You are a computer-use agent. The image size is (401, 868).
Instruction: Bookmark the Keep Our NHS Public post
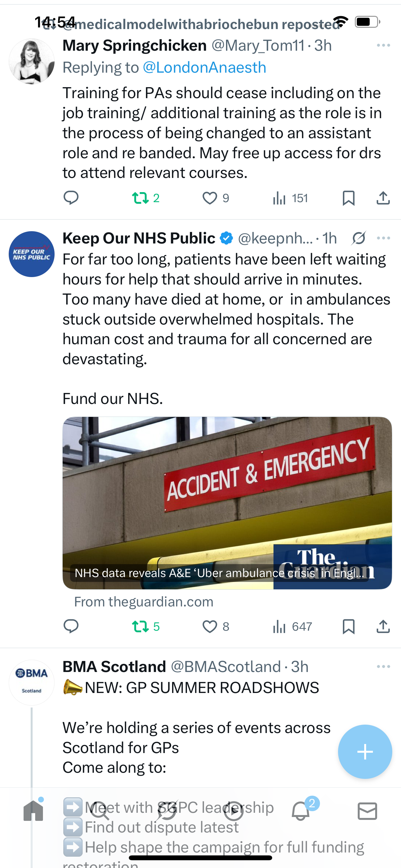(x=348, y=626)
